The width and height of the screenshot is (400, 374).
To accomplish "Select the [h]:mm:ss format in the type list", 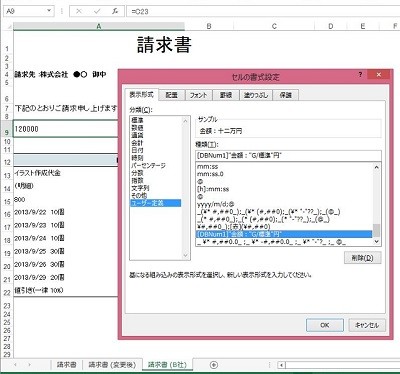I will [x=284, y=189].
